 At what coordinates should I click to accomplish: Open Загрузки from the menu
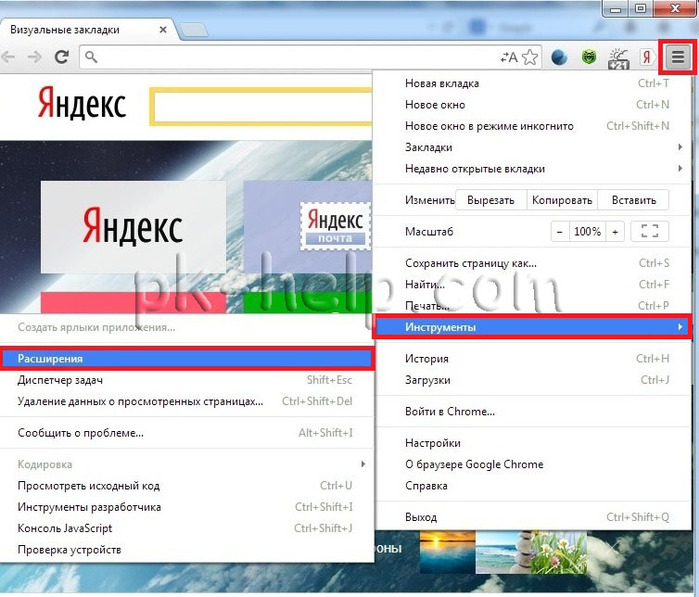(x=533, y=380)
